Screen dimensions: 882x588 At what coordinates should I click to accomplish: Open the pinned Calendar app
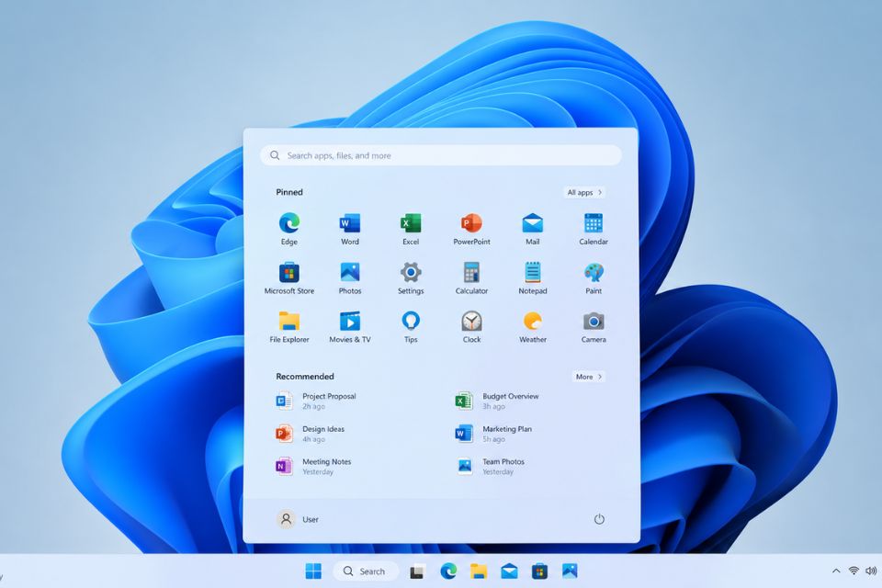coord(594,229)
